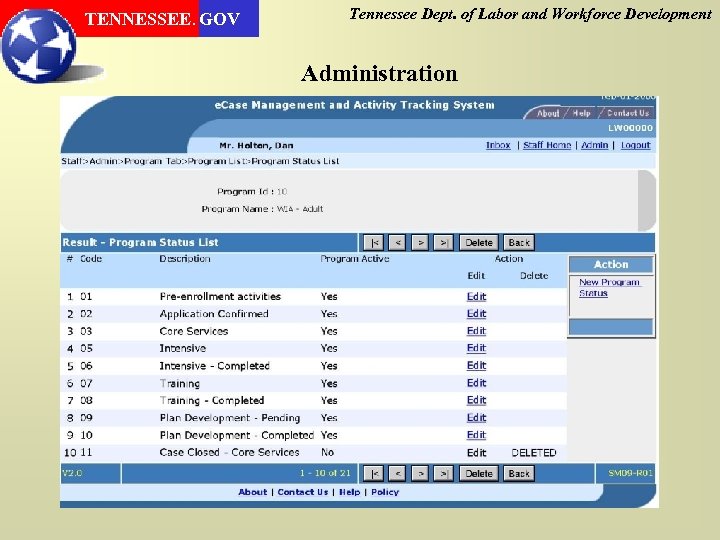Click the 'SM09-R01' screen code
This screenshot has width=720, height=540.
630,473
